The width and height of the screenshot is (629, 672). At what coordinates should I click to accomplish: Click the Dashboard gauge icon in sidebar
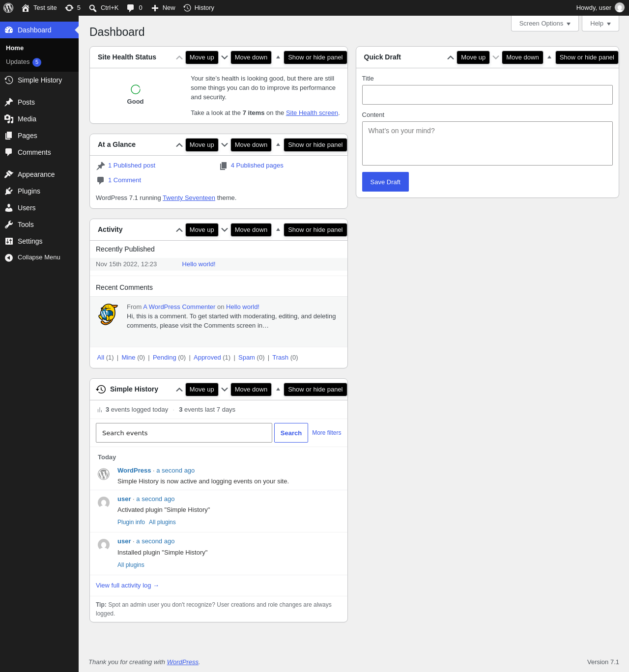(x=9, y=30)
